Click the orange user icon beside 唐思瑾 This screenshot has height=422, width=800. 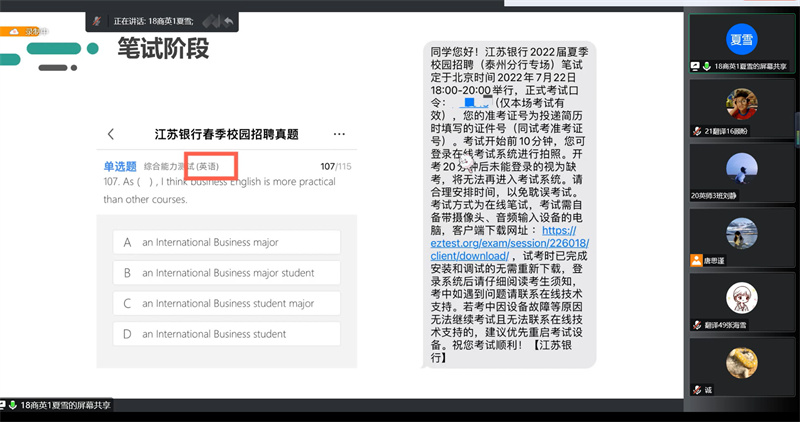[x=696, y=259]
